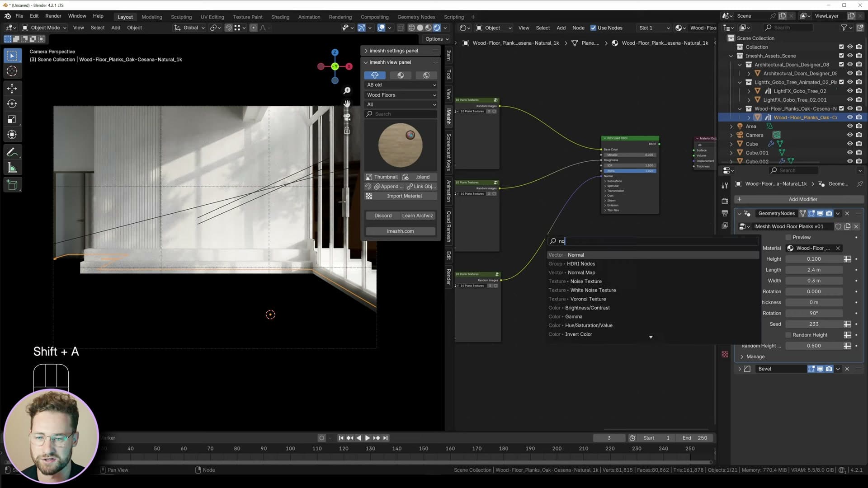Open the Geometry Nodes workspace tab
Viewport: 868px width, 488px height.
(x=416, y=17)
